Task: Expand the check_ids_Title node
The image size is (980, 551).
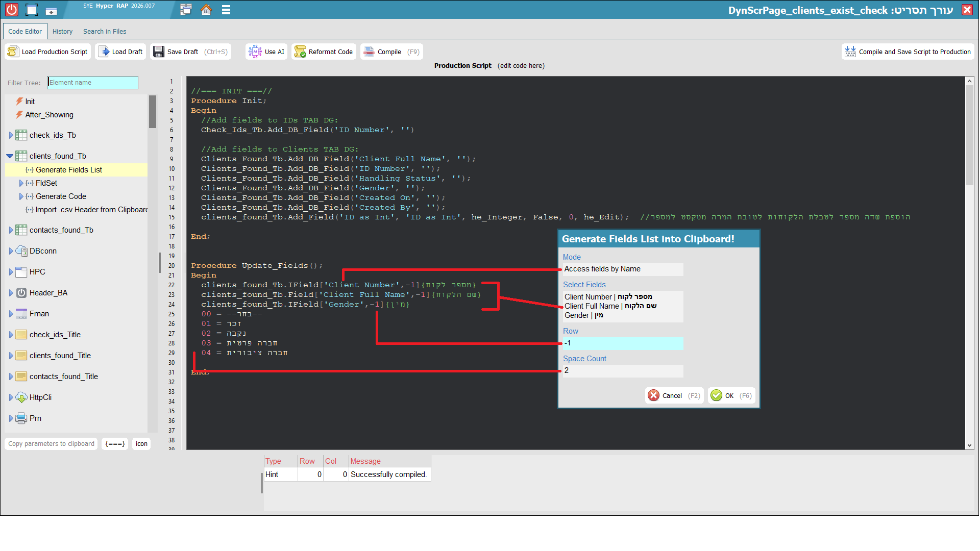Action: click(x=11, y=335)
